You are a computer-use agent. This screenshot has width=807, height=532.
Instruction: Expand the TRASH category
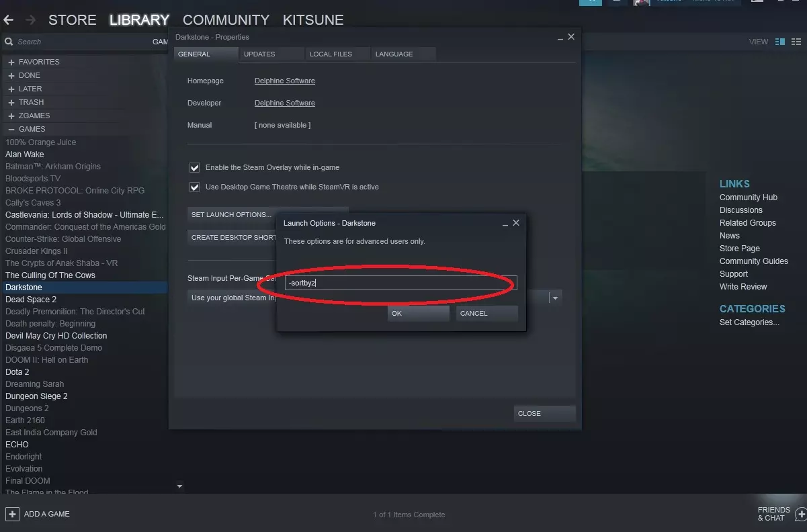pos(11,102)
